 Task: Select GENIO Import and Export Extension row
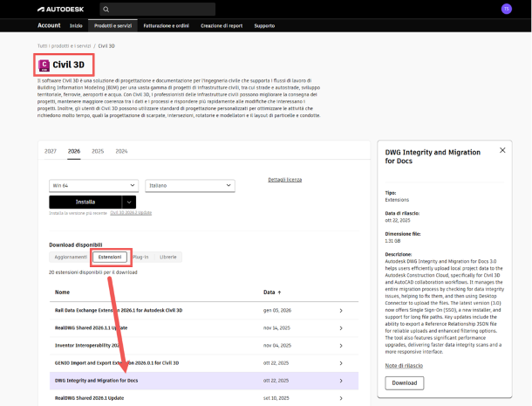pos(204,363)
